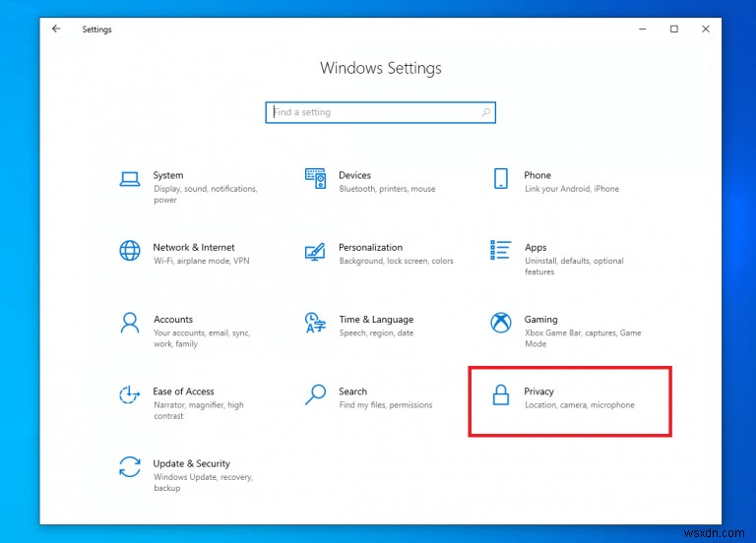Click 'Display, sound, notifications, power' description
The image size is (756, 543).
point(206,194)
